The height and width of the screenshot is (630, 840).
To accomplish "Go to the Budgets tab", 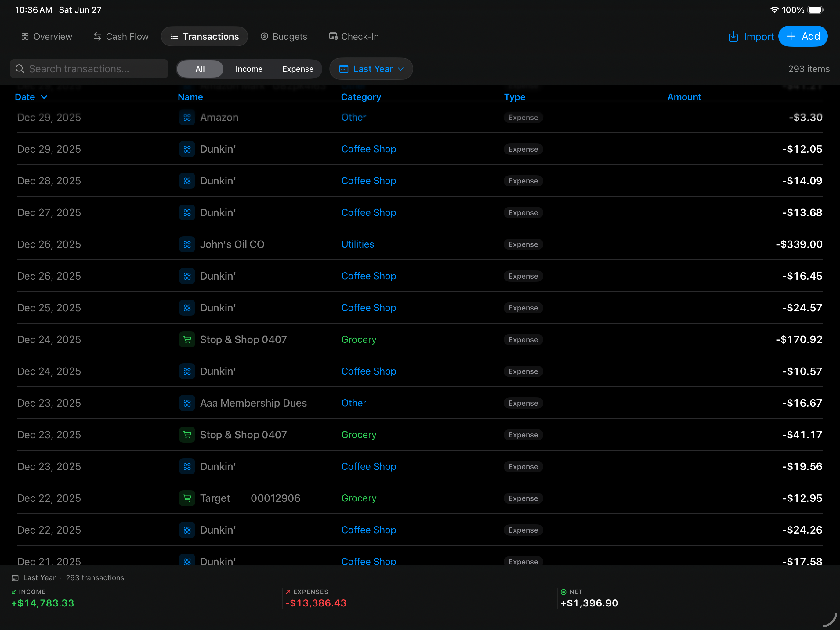I will coord(284,36).
